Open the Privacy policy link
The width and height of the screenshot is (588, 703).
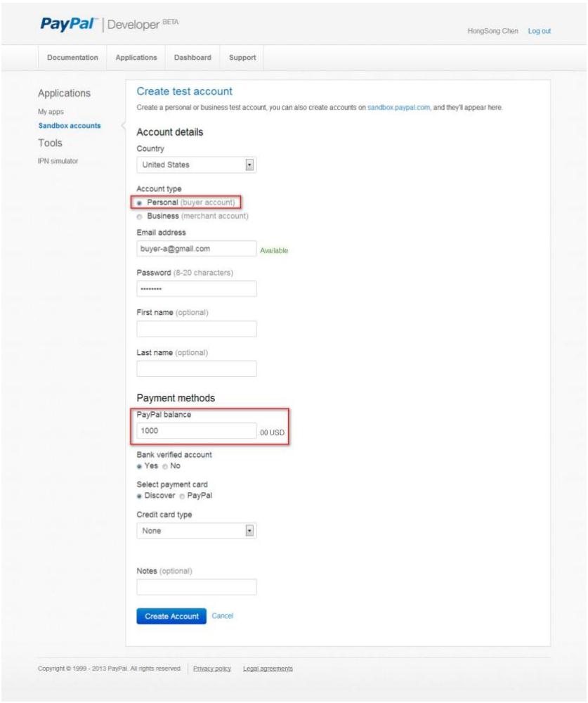tap(212, 669)
